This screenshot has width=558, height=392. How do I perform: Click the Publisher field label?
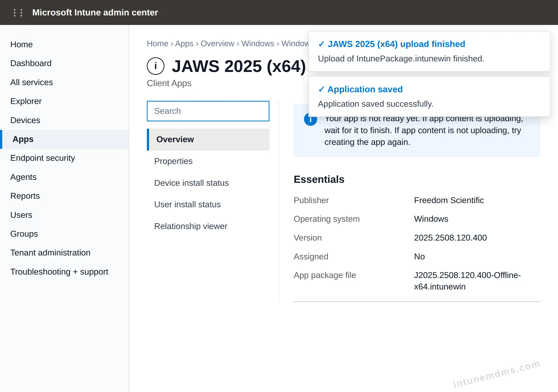311,200
